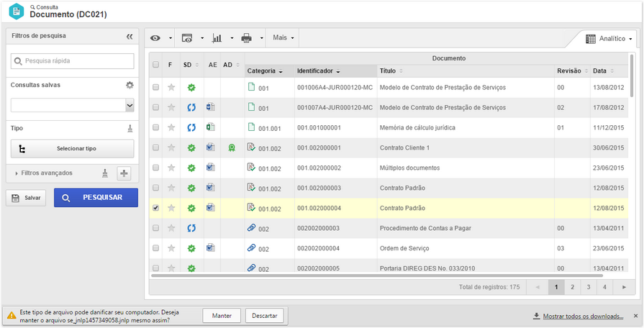
Task: Open the eye view toolbar icon
Action: (x=155, y=38)
